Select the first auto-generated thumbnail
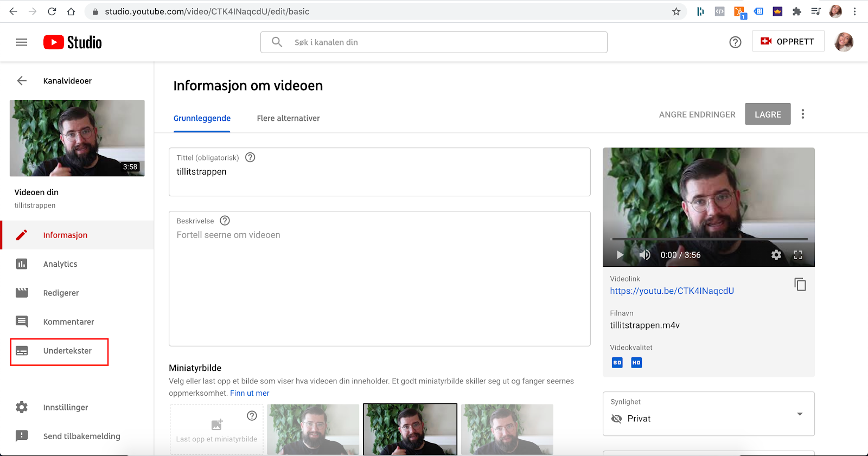The height and width of the screenshot is (456, 868). click(313, 429)
